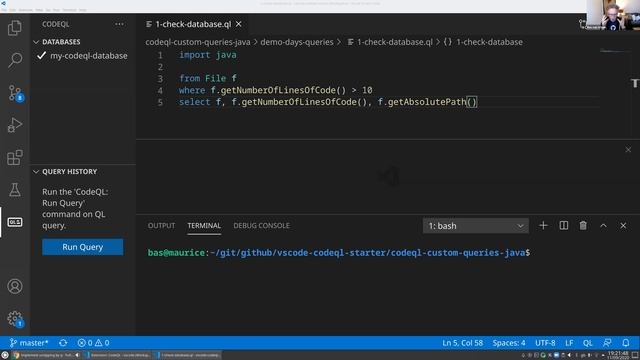Split the terminal
The image size is (640, 360).
[564, 226]
